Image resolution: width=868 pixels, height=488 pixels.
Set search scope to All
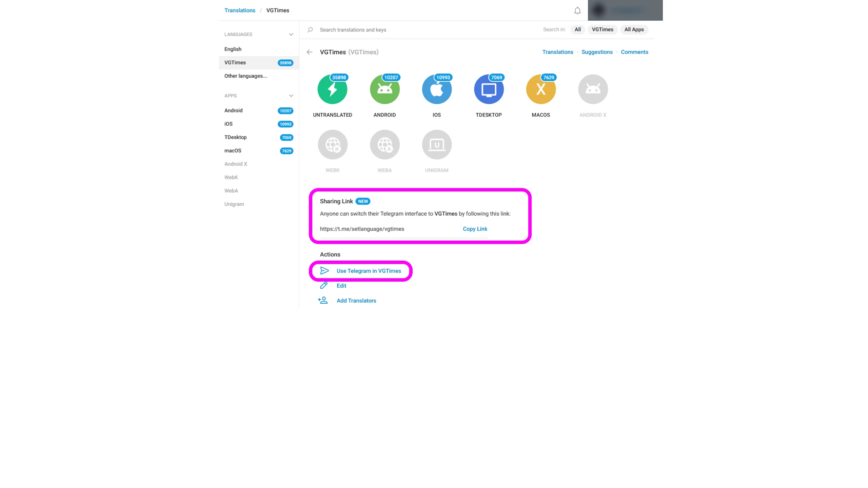click(x=577, y=29)
